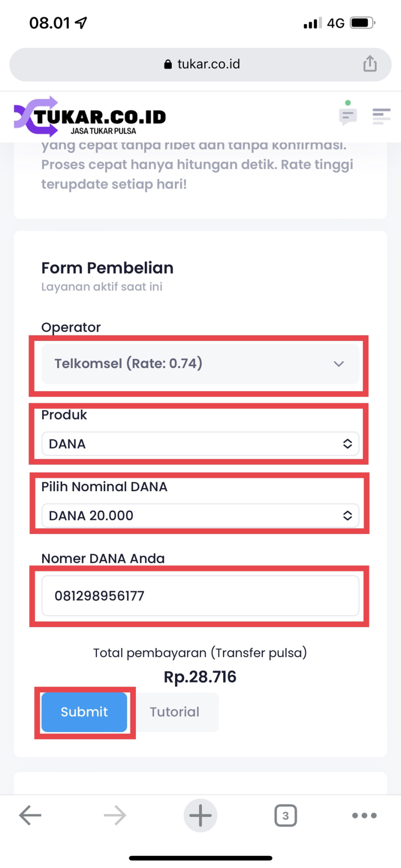401x868 pixels.
Task: Open the chat message icon
Action: pos(348,116)
